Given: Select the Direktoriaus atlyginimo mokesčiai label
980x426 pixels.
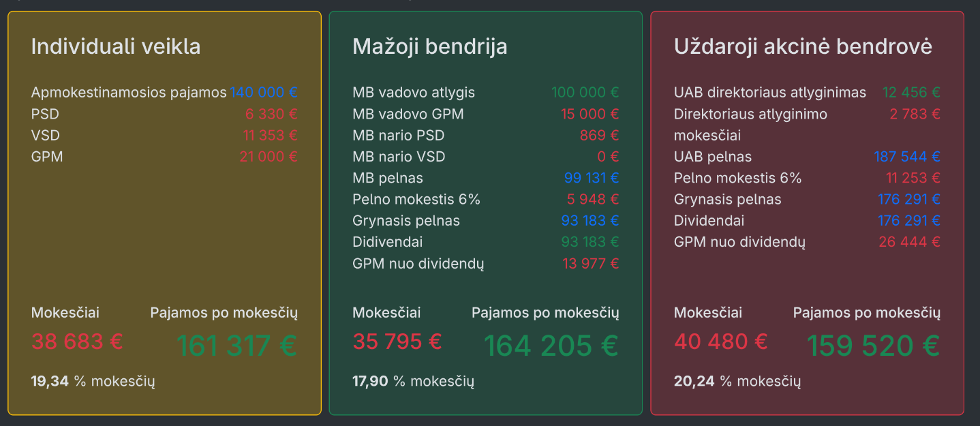Looking at the screenshot, I should click(750, 125).
